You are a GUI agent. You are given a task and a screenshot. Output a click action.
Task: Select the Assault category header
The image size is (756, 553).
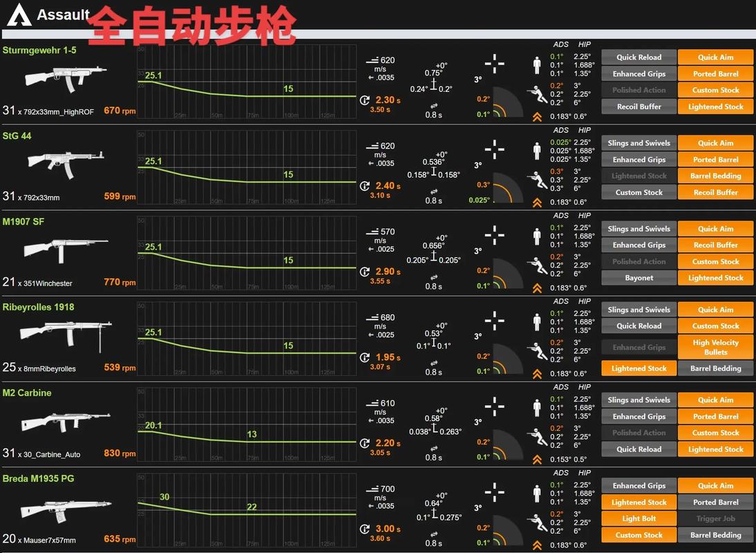click(63, 15)
